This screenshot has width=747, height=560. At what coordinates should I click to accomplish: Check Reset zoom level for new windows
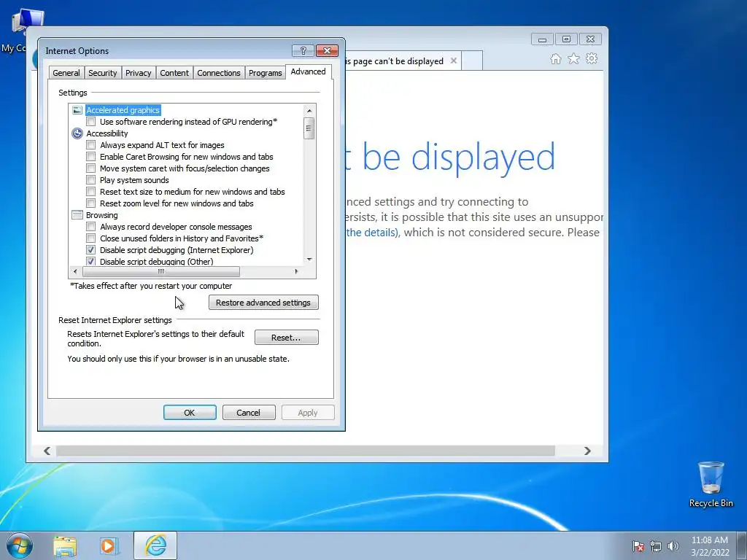[91, 203]
